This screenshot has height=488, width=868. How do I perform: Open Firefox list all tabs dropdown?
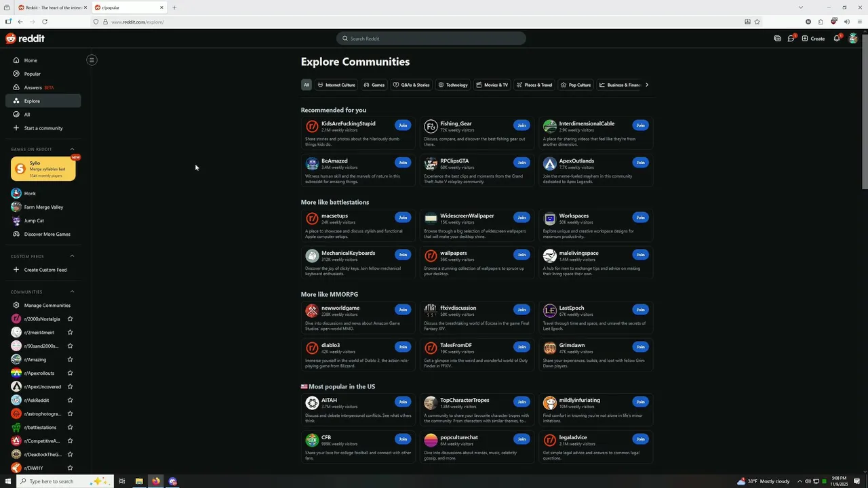[x=800, y=7]
